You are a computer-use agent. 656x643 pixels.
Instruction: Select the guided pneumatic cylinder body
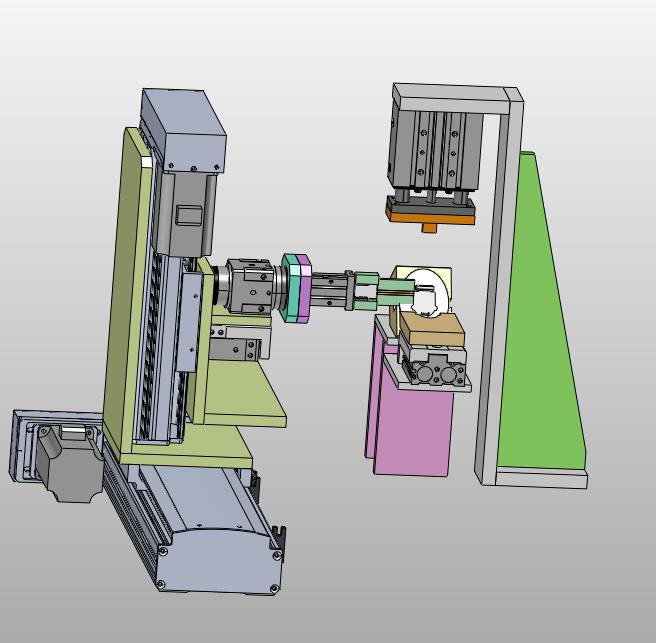click(x=435, y=151)
